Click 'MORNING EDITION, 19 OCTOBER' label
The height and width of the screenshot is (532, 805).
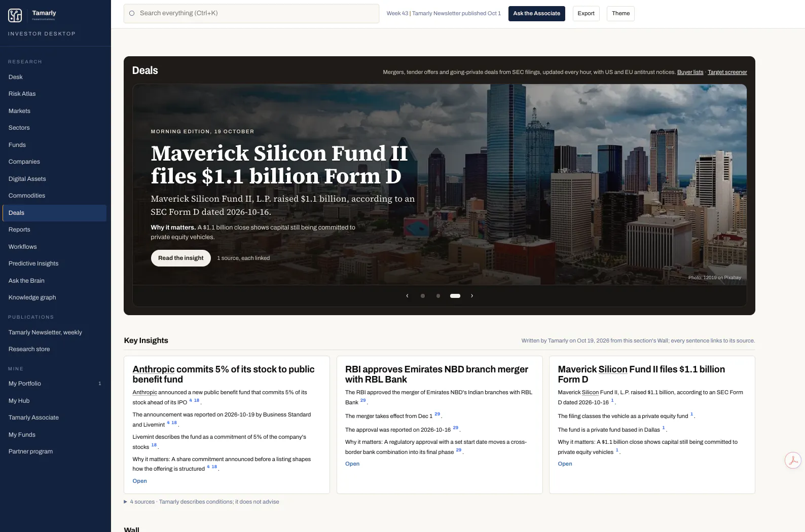(x=202, y=132)
